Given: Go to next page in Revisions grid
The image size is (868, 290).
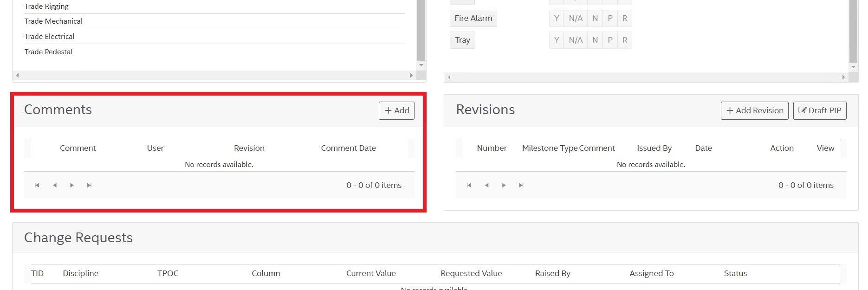Looking at the screenshot, I should point(504,185).
